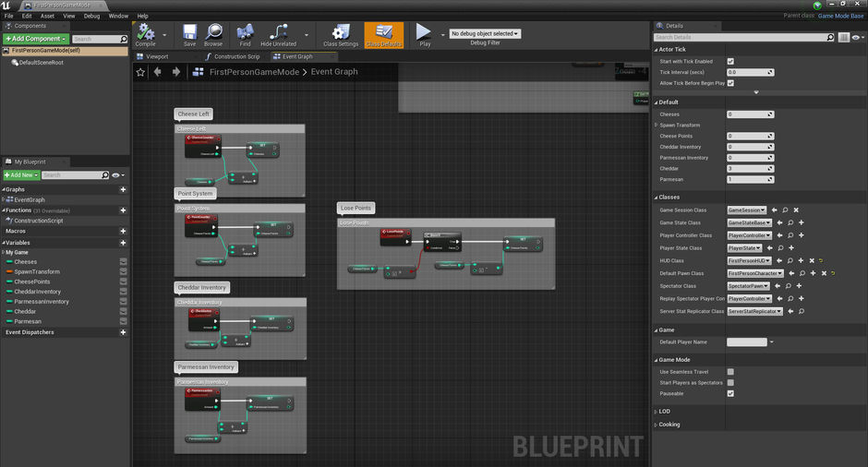The height and width of the screenshot is (467, 868).
Task: Collapse the Actor Tick section
Action: coord(656,50)
